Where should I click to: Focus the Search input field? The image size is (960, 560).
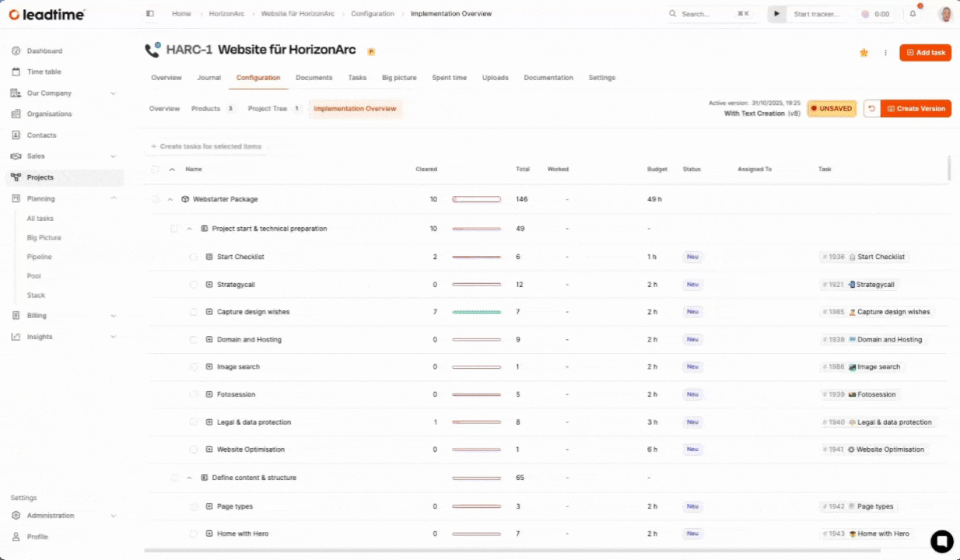click(x=704, y=14)
